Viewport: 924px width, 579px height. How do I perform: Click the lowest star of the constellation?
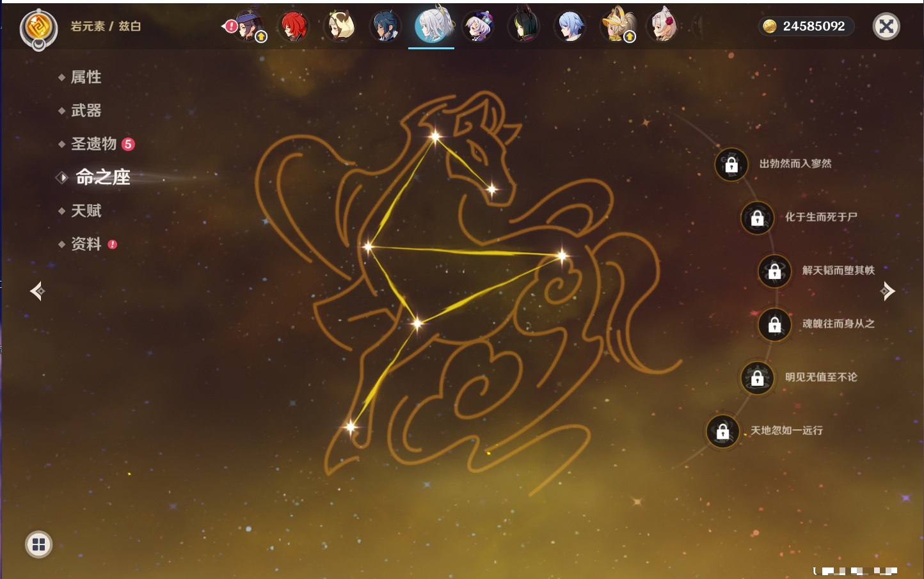350,427
